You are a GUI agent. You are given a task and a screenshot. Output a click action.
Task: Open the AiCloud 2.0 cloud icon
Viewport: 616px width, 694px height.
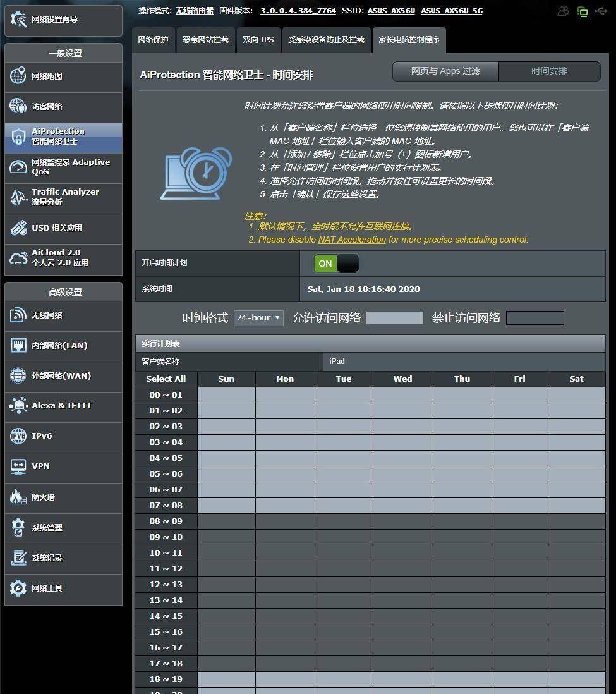[18, 258]
